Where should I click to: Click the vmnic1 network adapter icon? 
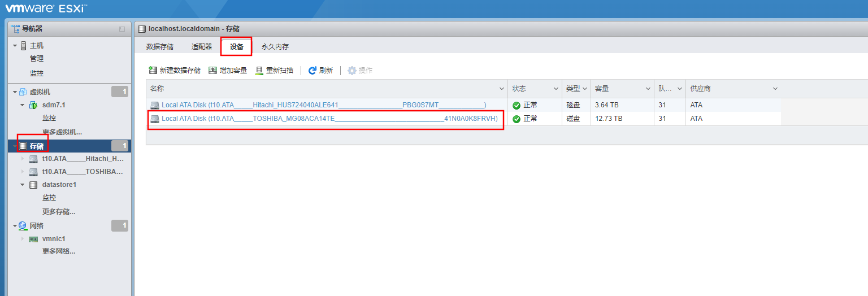[x=33, y=239]
